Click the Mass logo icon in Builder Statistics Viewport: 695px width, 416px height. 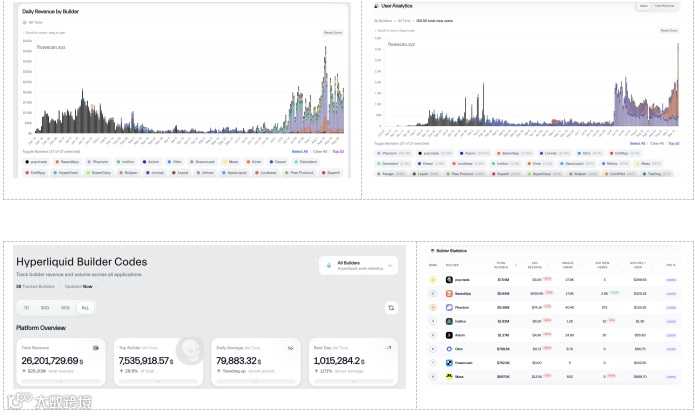(x=449, y=376)
